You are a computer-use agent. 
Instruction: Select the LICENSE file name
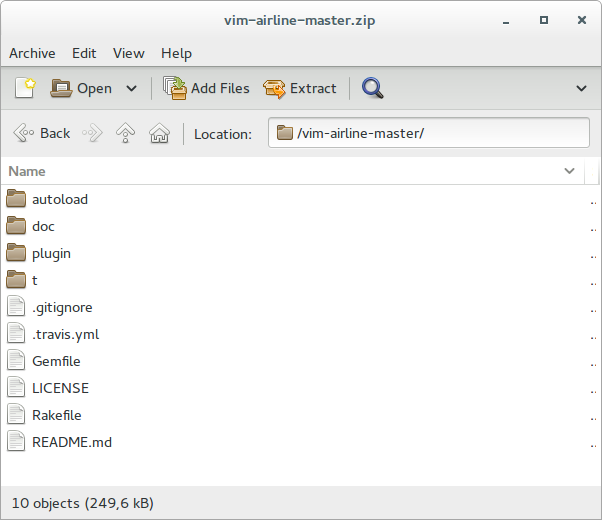click(61, 388)
